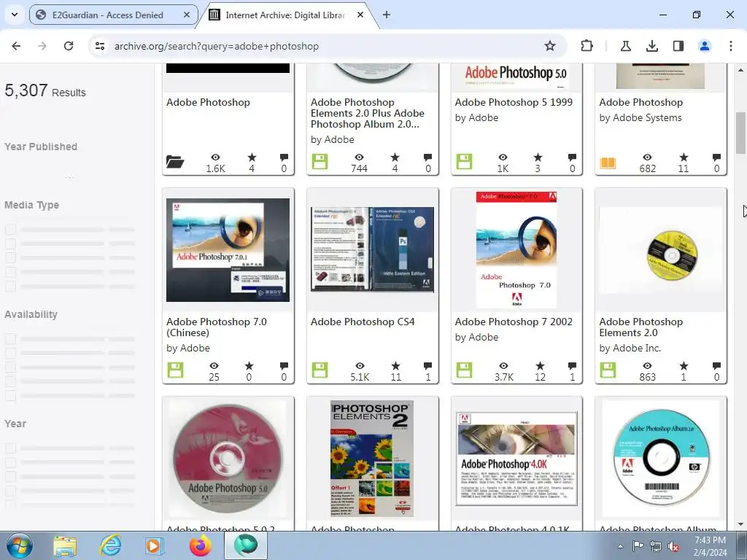Click software icon on Adobe Photoshop 5 1999 card
Viewport: 747px width, 560px height.
point(464,161)
